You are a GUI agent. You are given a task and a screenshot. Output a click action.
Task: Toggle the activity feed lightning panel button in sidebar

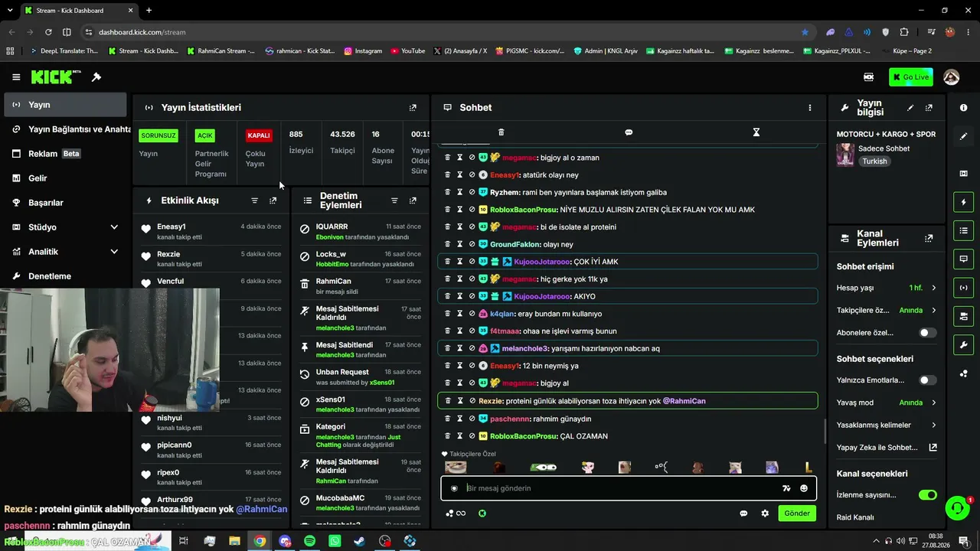(964, 202)
